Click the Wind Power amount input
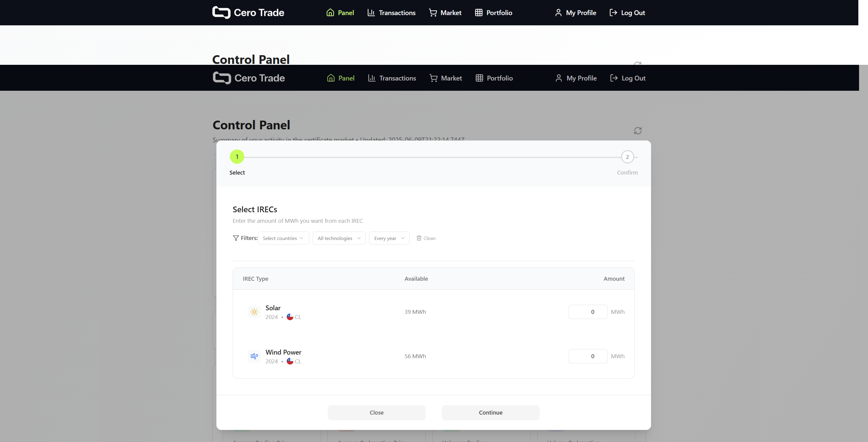Screen dimensions: 868x442 (x=588, y=356)
